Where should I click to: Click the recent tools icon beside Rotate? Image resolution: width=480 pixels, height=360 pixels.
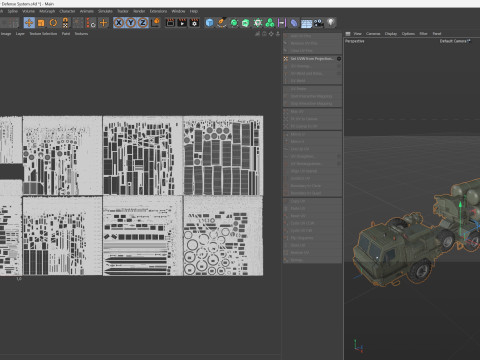[x=65, y=23]
